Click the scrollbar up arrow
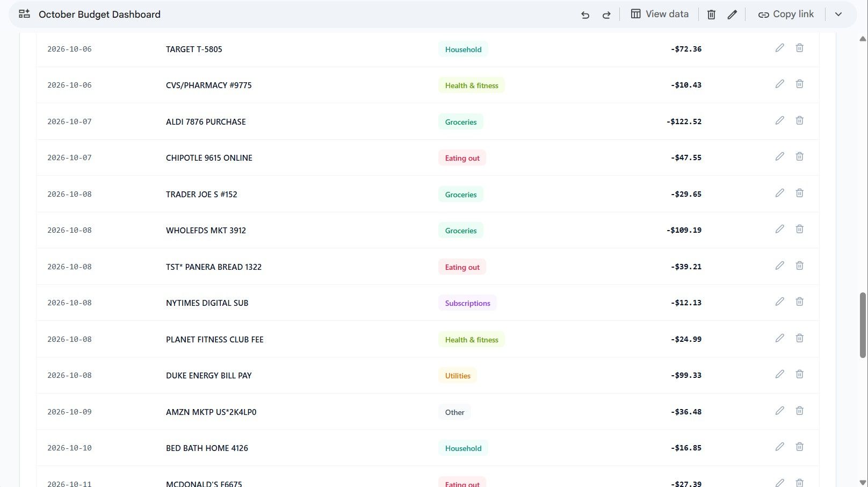868x487 pixels. [x=863, y=39]
